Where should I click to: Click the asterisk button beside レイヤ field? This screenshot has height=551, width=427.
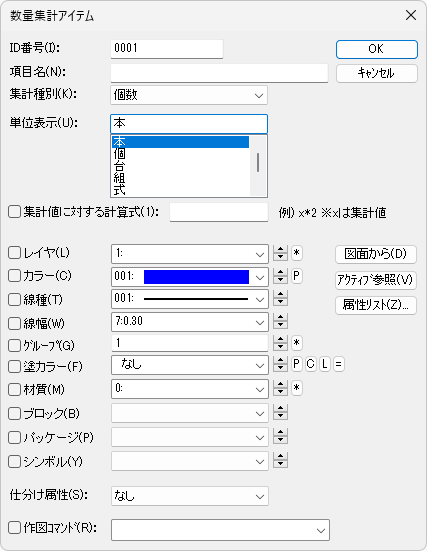[x=297, y=253]
